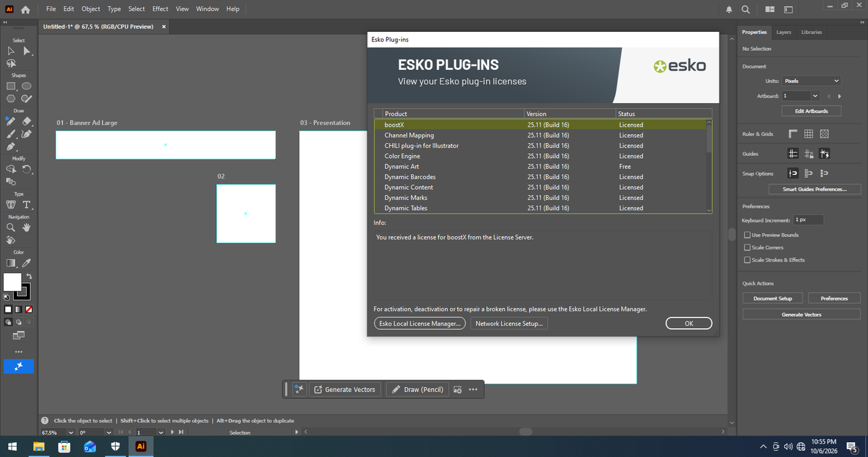Activate the Zoom magnifier tool
868x457 pixels.
(x=11, y=227)
